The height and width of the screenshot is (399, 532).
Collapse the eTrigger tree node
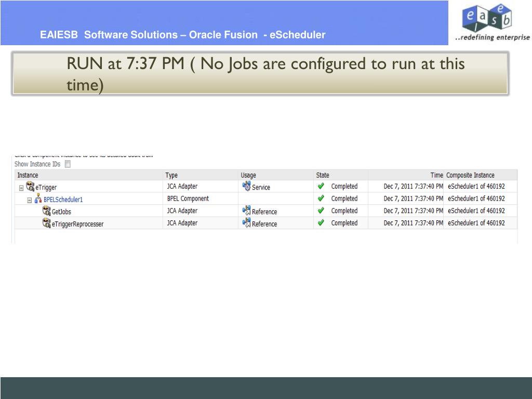pyautogui.click(x=21, y=188)
